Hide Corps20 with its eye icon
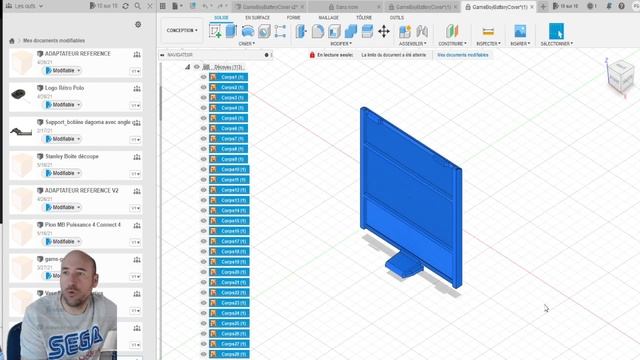640x360 pixels. (x=203, y=272)
